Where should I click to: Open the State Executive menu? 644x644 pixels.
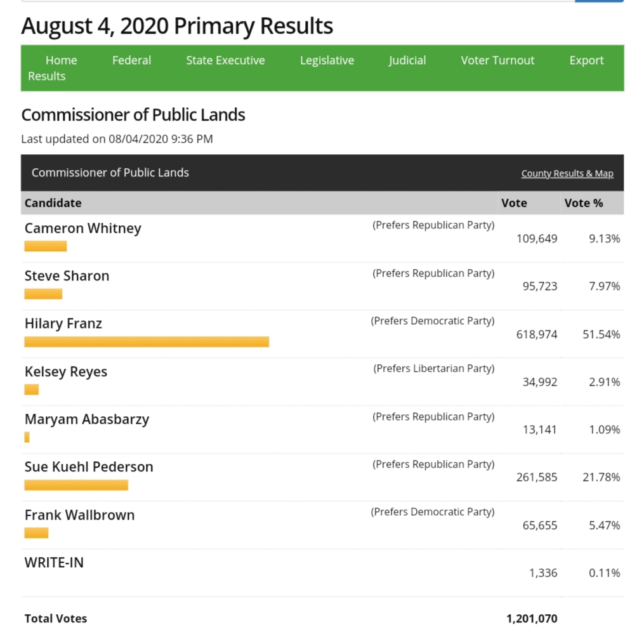(225, 61)
